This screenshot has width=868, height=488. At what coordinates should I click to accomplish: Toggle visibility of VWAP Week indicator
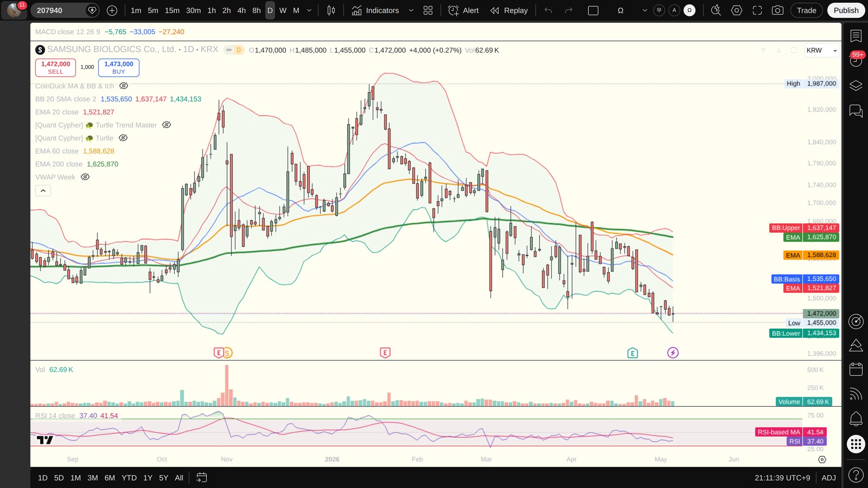coord(85,177)
